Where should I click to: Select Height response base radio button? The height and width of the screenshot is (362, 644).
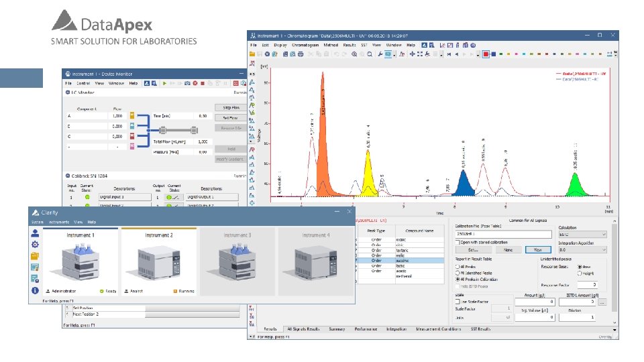[x=580, y=273]
